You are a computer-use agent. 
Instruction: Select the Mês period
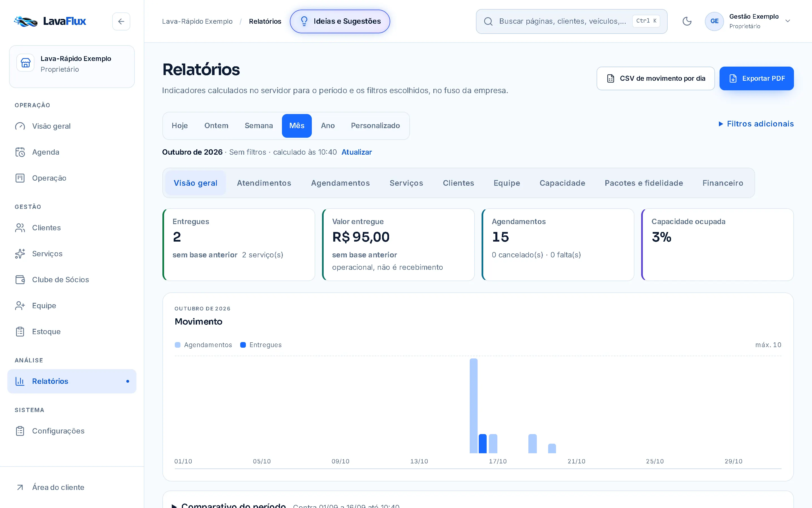[x=297, y=126]
